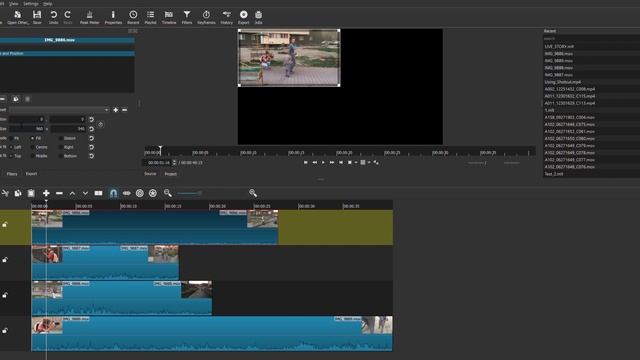The width and height of the screenshot is (640, 360).
Task: Reset Size mode to default
Action: click(x=91, y=138)
